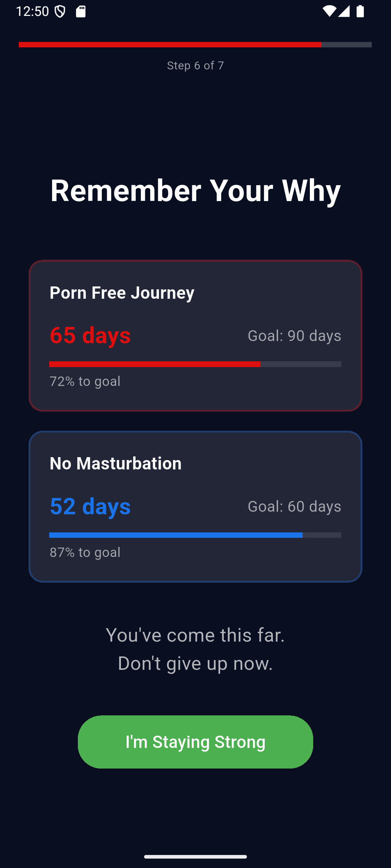
Task: Tap the SD card status icon
Action: 81,12
